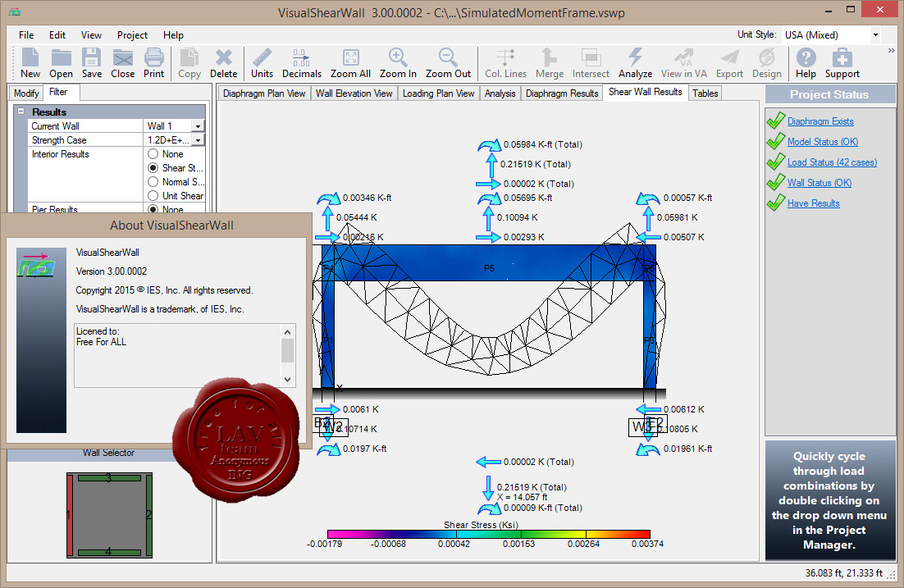Click the New project toolbar icon
Viewport: 904px width, 588px height.
click(x=30, y=63)
